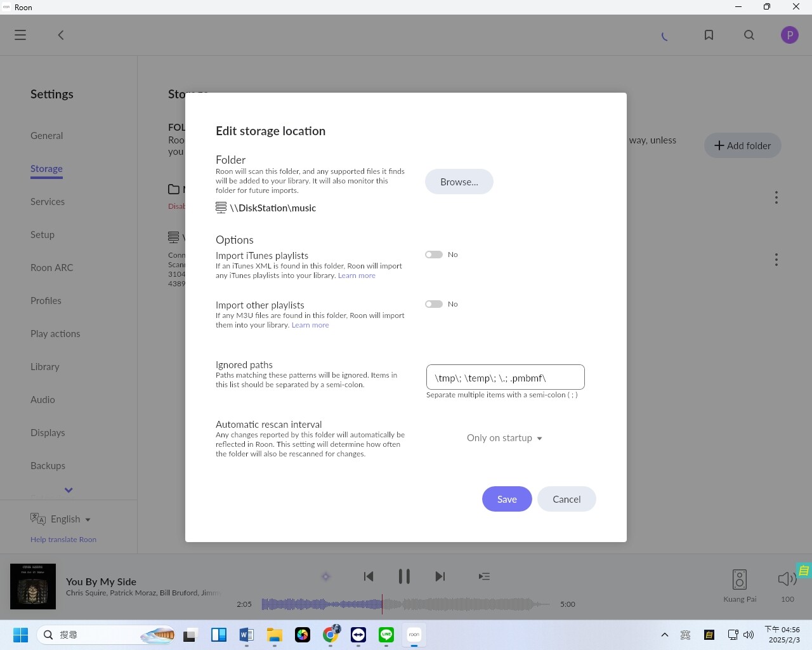
Task: Skip to previous track
Action: (369, 576)
